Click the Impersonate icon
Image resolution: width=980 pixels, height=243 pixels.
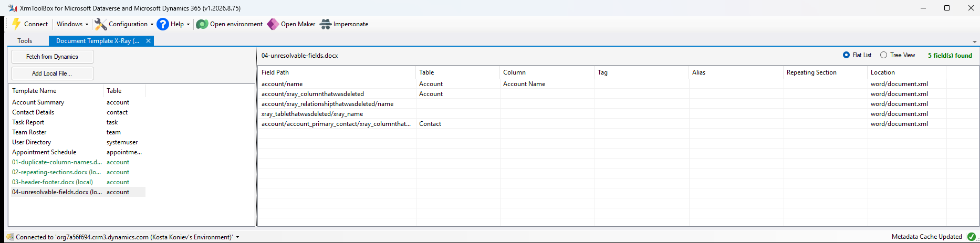[326, 24]
